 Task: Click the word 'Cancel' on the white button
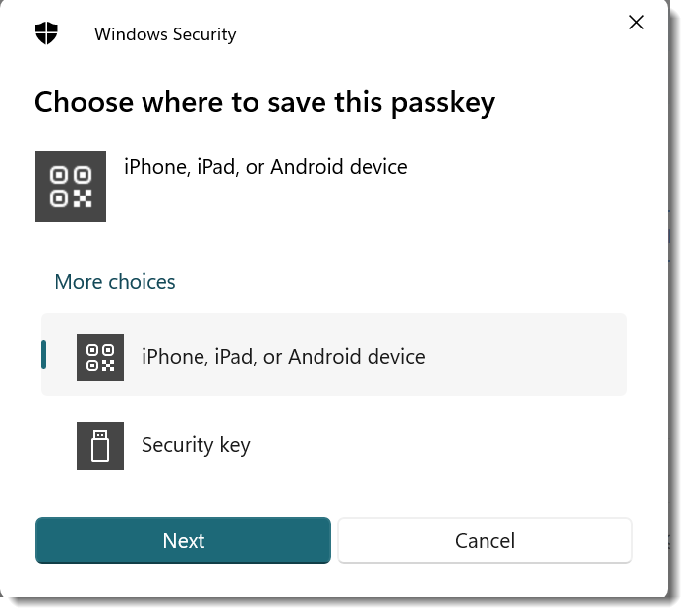(485, 541)
